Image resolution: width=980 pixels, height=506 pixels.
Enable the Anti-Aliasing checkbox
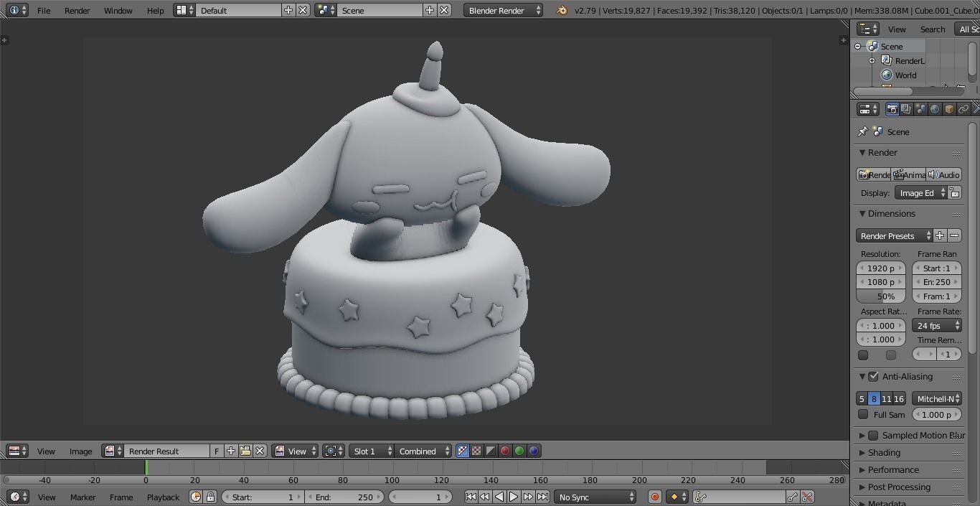click(x=873, y=377)
